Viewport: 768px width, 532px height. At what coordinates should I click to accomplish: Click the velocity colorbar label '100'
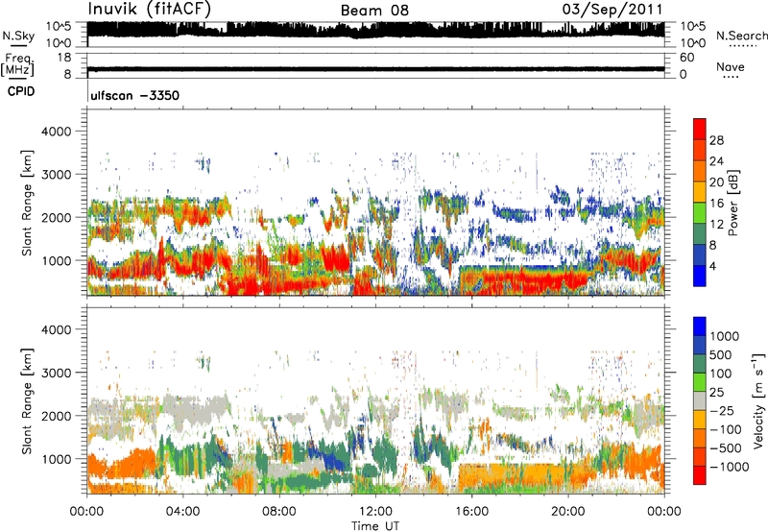tap(721, 374)
